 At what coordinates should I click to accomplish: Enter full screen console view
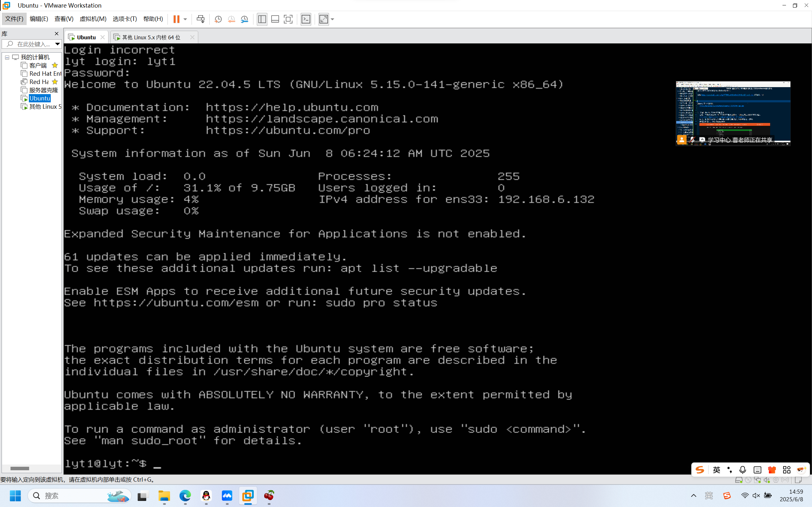[x=288, y=19]
